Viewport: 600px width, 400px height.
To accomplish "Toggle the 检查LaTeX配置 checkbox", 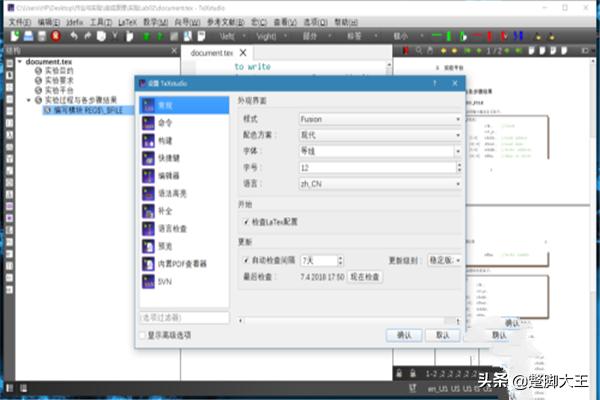I will [x=246, y=221].
